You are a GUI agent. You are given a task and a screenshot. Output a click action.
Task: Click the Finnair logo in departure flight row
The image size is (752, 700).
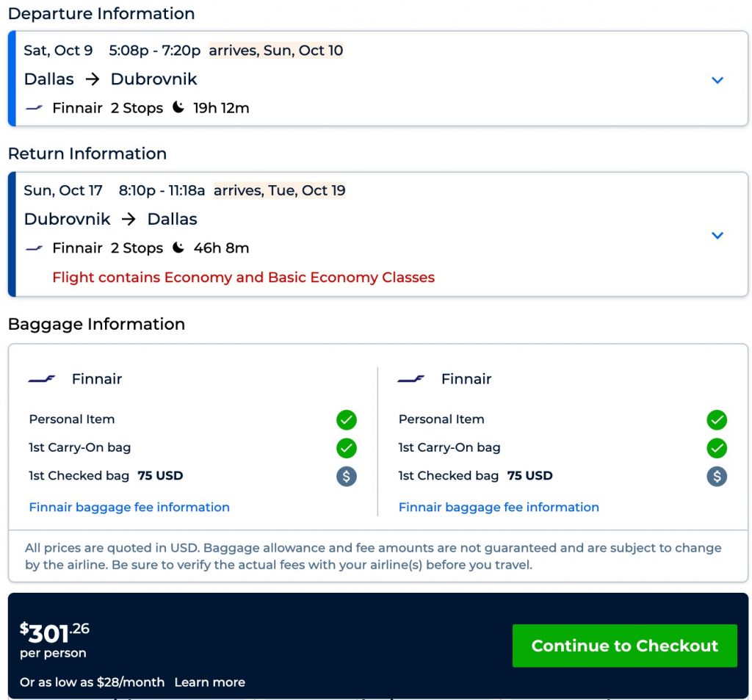click(x=35, y=108)
